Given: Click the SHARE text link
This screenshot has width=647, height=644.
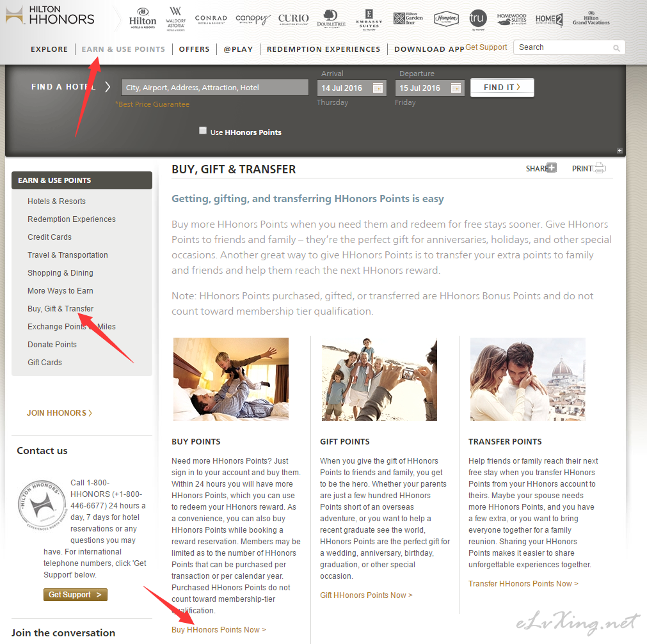Looking at the screenshot, I should (536, 169).
